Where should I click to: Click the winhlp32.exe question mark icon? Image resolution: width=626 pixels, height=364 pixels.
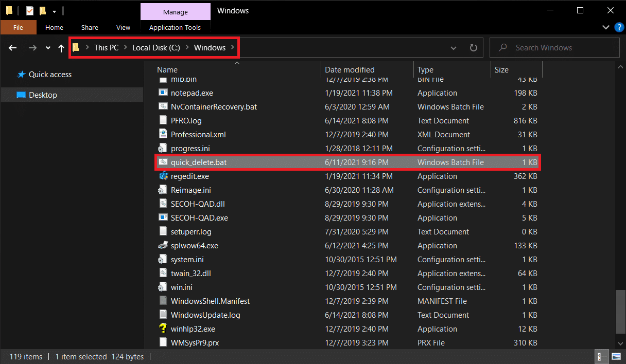pyautogui.click(x=163, y=329)
